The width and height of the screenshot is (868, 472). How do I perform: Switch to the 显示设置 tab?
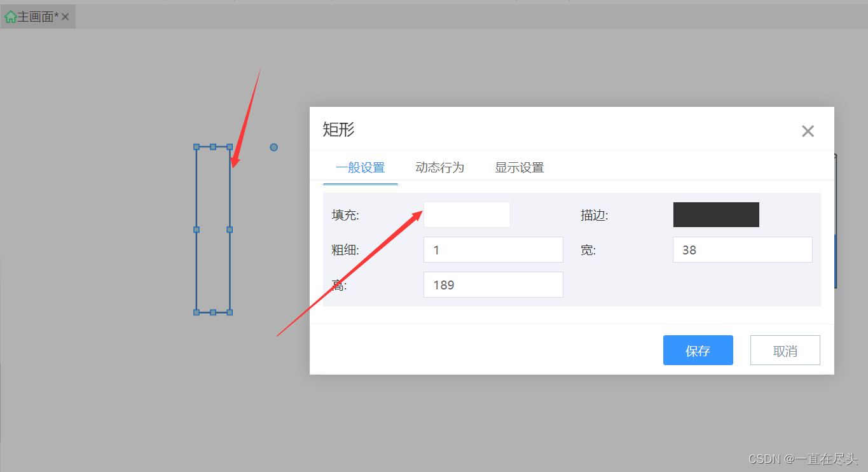(x=520, y=167)
